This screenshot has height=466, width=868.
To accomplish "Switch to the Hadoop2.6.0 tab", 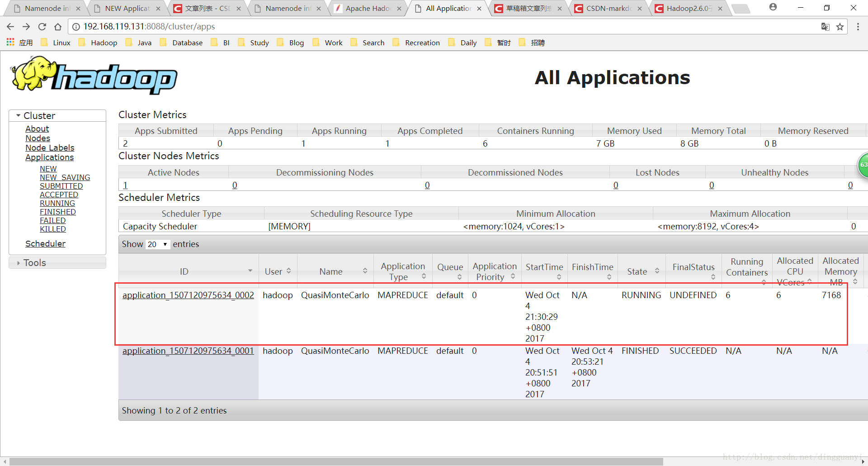I will pyautogui.click(x=689, y=9).
